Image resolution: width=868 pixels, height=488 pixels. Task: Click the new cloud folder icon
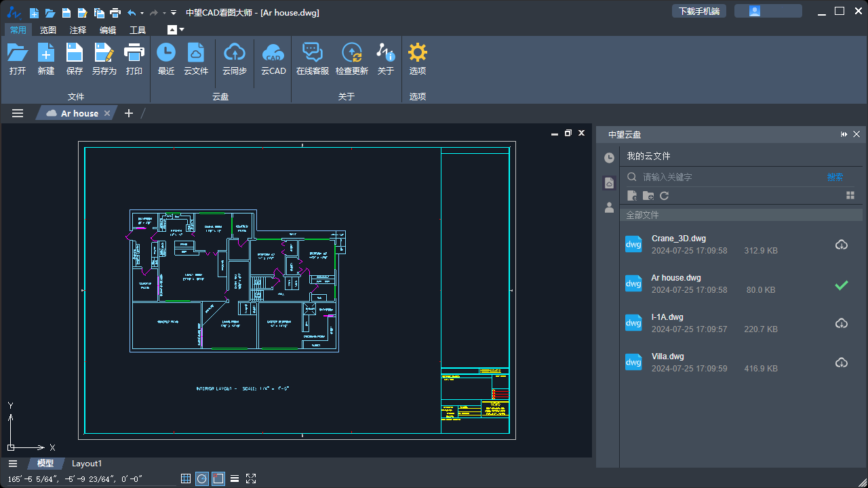[648, 196]
